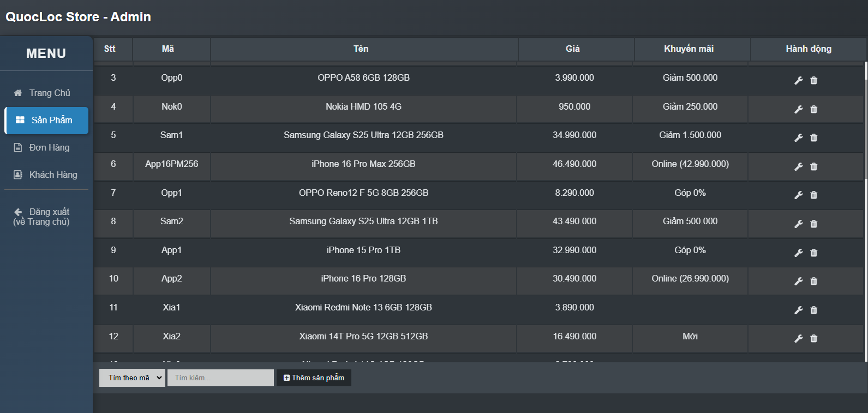Screen dimensions: 868x413
Task: Delete the OPPO A58 6GB 128GB product (trash)
Action: 813,81
